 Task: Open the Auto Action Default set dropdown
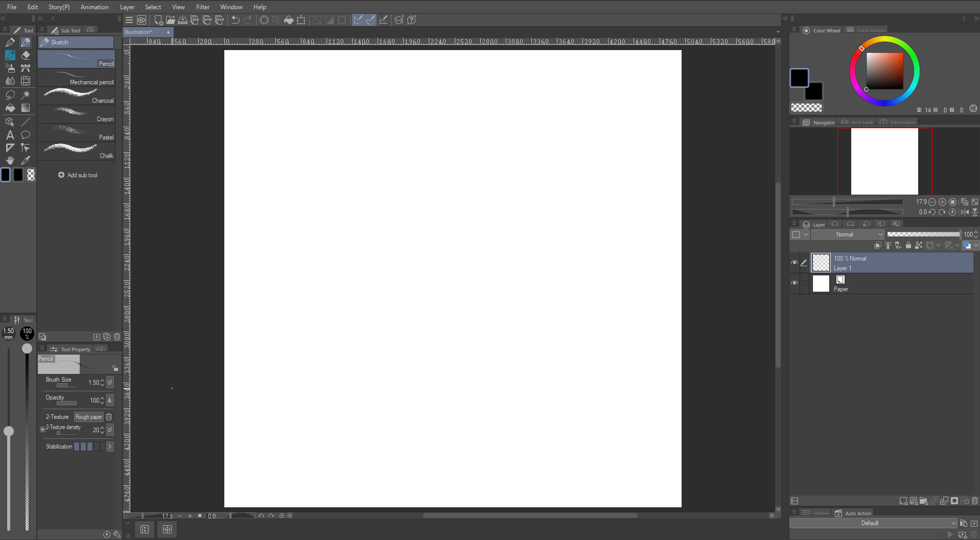pos(873,523)
